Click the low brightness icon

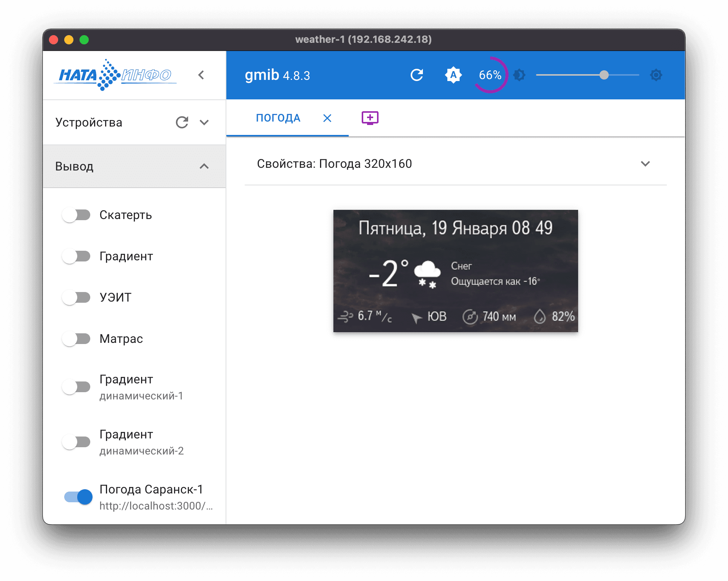(x=519, y=75)
